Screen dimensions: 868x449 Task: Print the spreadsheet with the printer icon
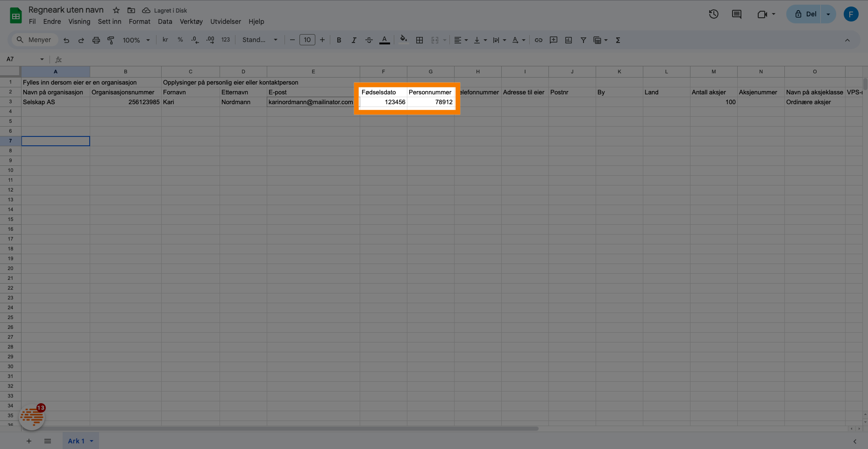tap(96, 40)
